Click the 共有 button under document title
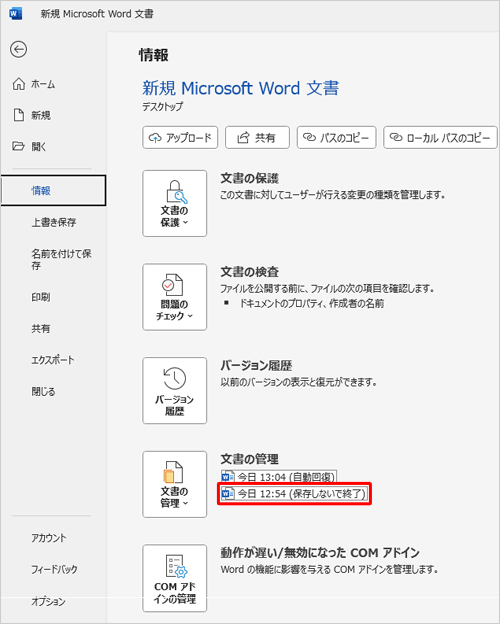500x624 pixels. [257, 138]
